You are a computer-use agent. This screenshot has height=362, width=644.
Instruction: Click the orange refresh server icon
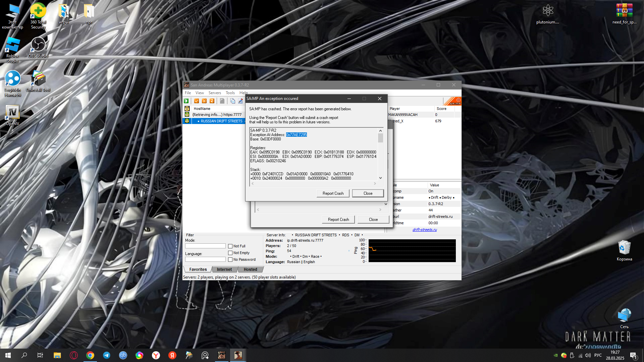tap(212, 101)
